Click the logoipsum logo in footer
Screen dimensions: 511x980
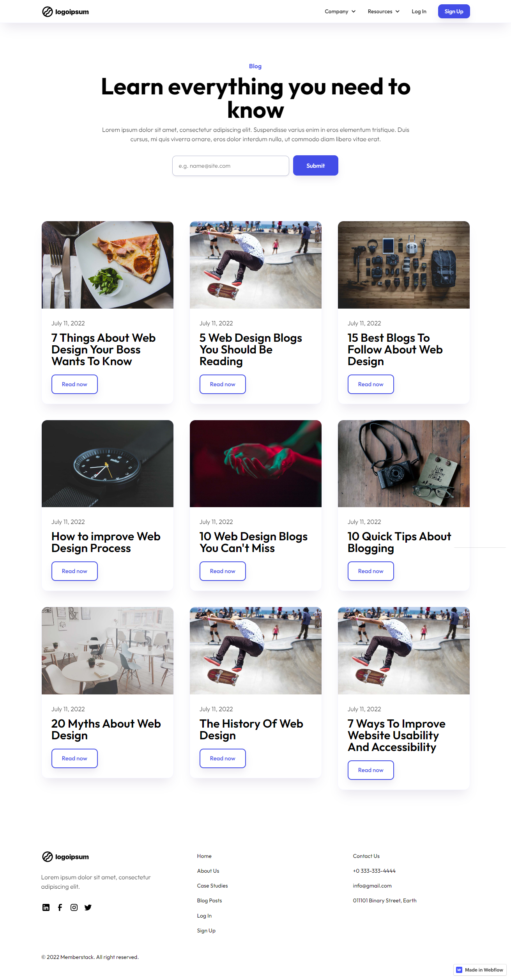65,857
